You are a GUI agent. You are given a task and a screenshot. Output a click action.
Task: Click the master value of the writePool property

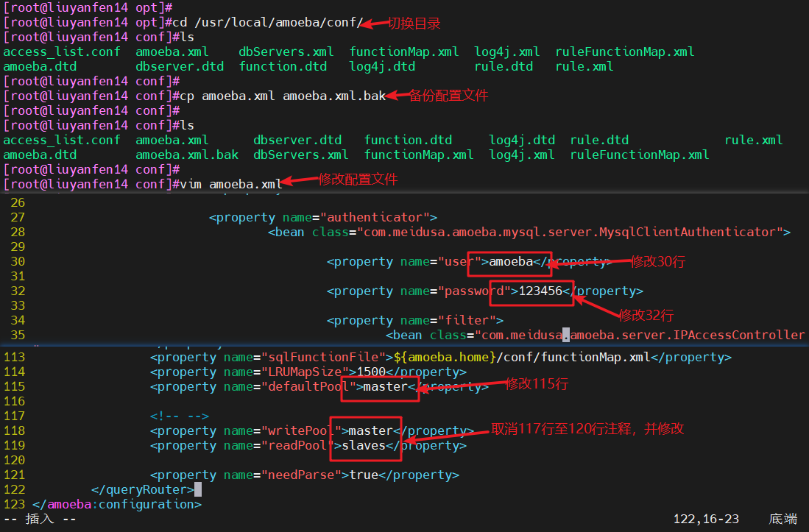point(370,430)
